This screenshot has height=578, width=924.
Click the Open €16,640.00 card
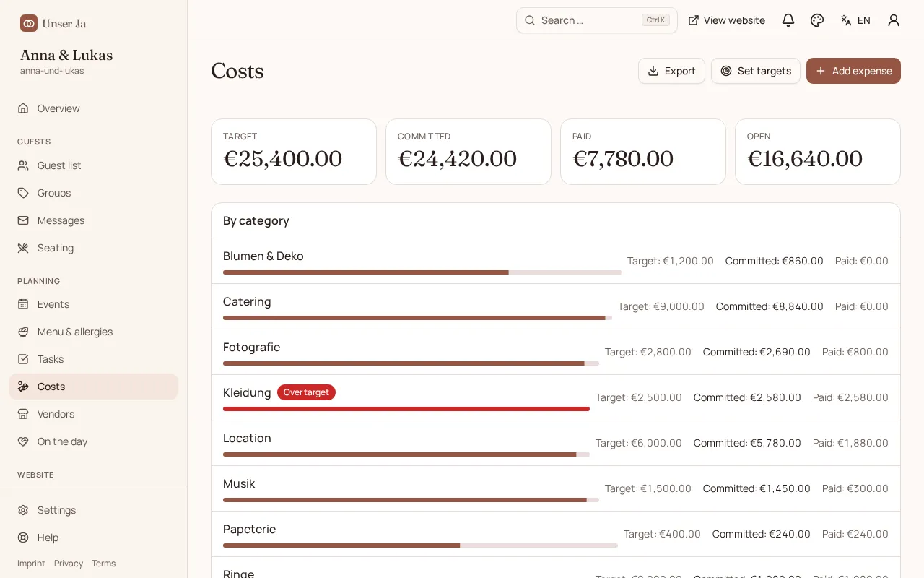tap(818, 152)
